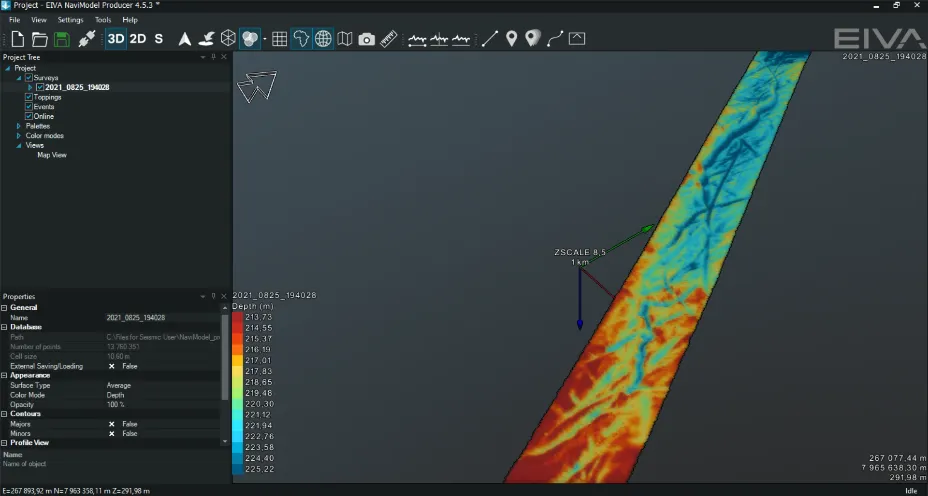
Task: Toggle the Online checkbox
Action: click(x=29, y=116)
